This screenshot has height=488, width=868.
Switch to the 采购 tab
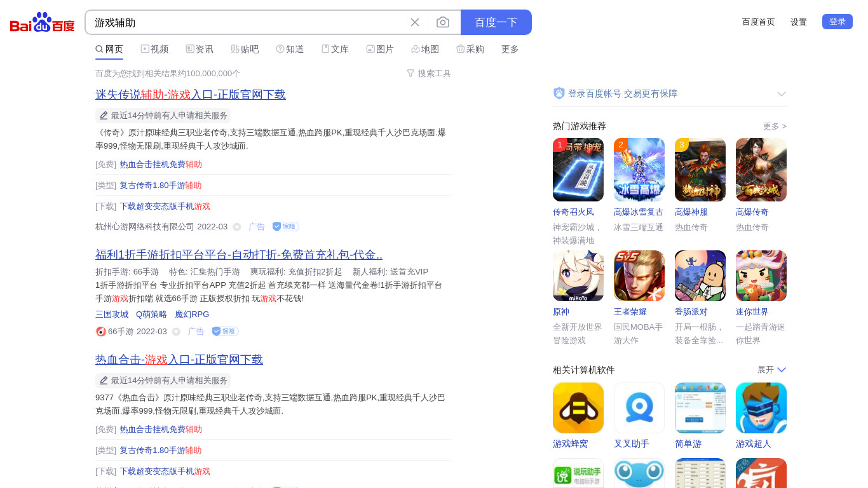coord(470,49)
